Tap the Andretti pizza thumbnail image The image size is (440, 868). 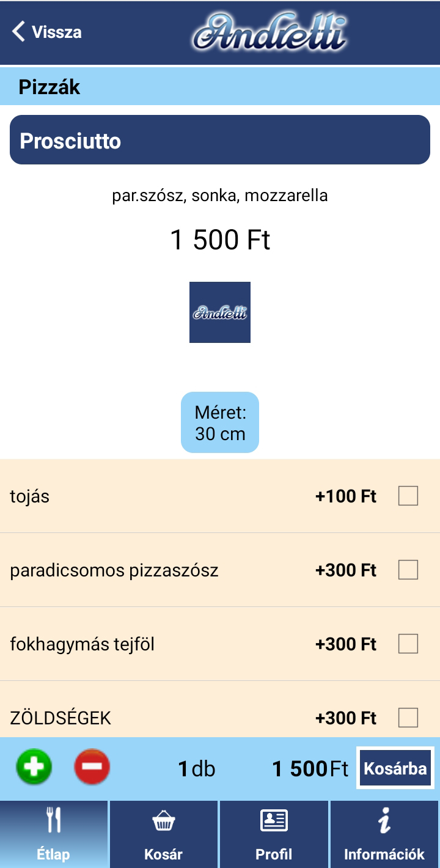click(220, 312)
